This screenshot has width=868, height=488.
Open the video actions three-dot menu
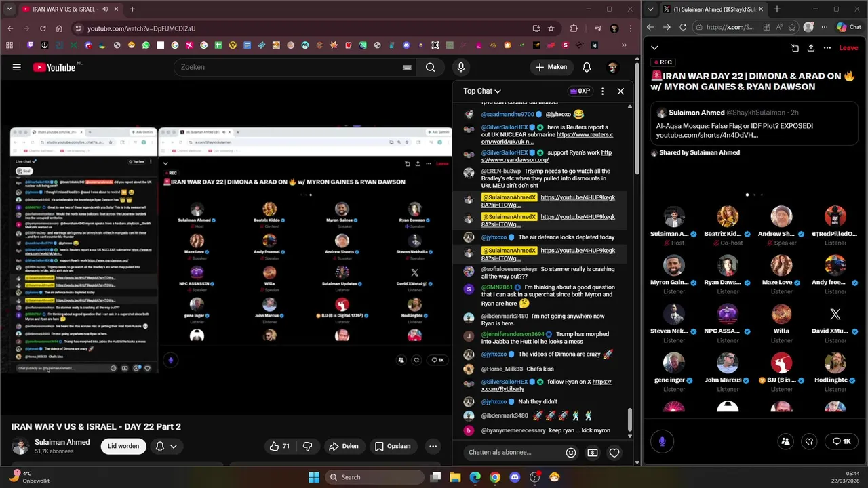(x=433, y=446)
